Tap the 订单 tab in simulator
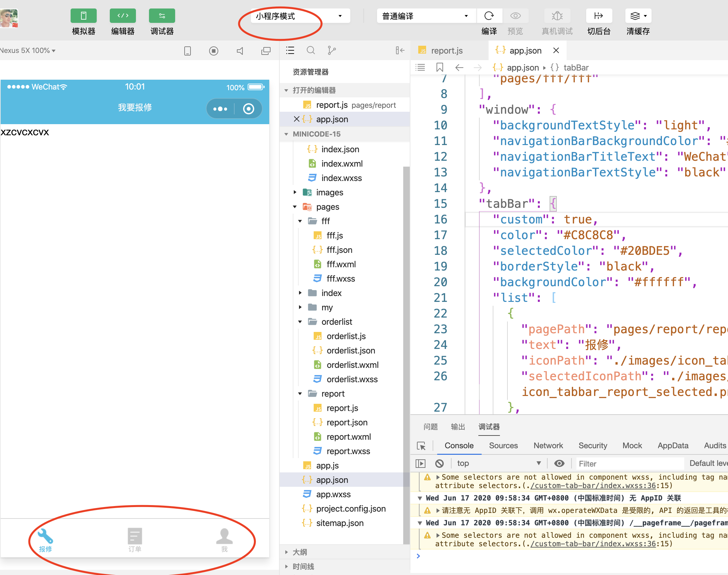Screen dimensions: 728x575 click(135, 539)
